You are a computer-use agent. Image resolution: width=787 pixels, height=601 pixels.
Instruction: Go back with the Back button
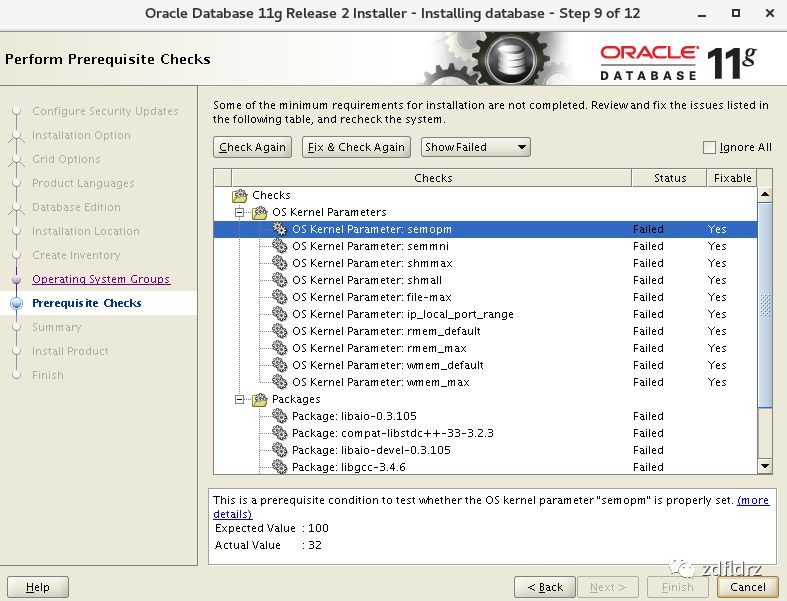(x=545, y=587)
